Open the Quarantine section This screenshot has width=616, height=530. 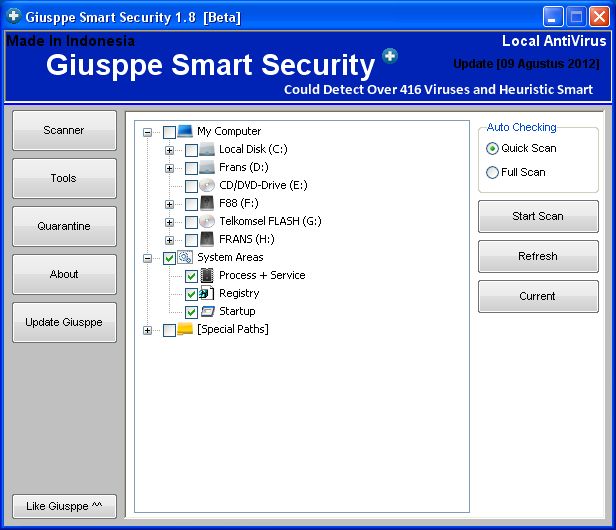pos(64,226)
